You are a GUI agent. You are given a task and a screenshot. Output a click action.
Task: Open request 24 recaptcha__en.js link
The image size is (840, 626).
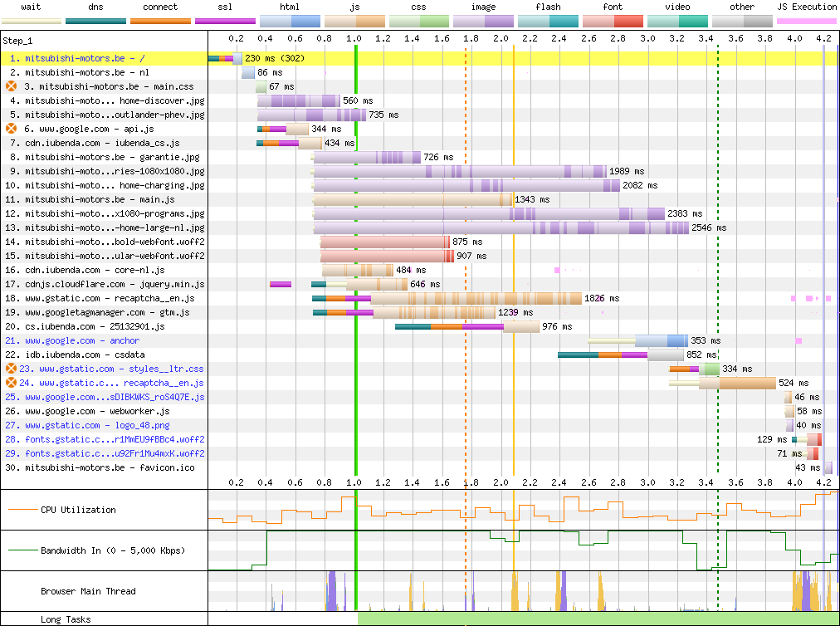tap(111, 383)
